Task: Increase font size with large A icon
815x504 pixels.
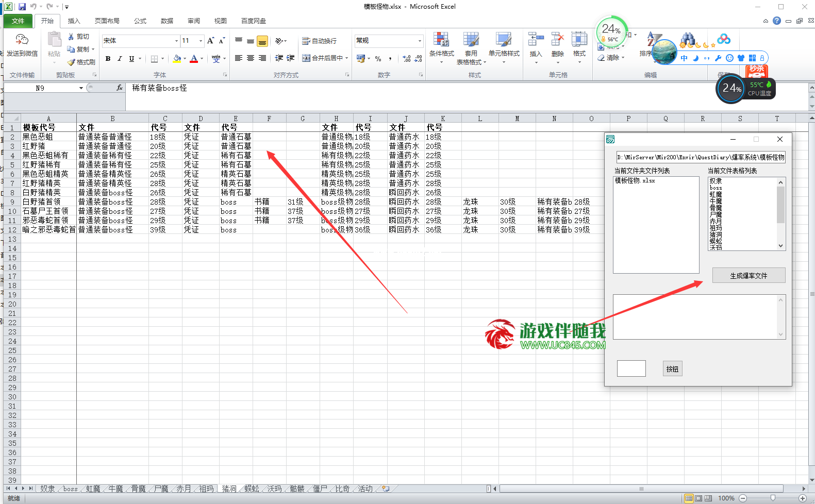Action: coord(210,41)
